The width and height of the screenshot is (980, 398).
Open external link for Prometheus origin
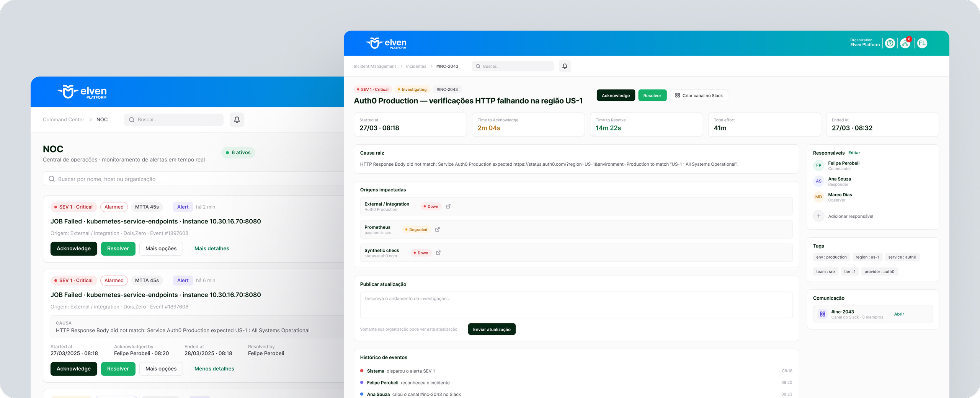(438, 230)
